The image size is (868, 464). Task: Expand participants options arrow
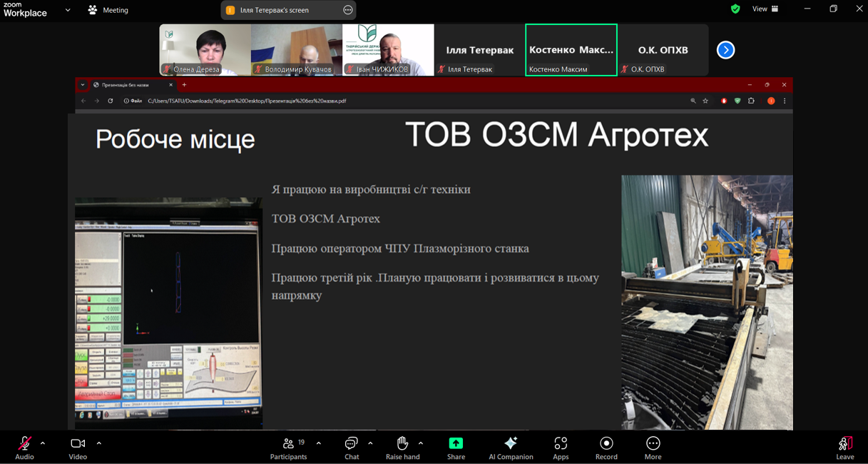point(318,443)
